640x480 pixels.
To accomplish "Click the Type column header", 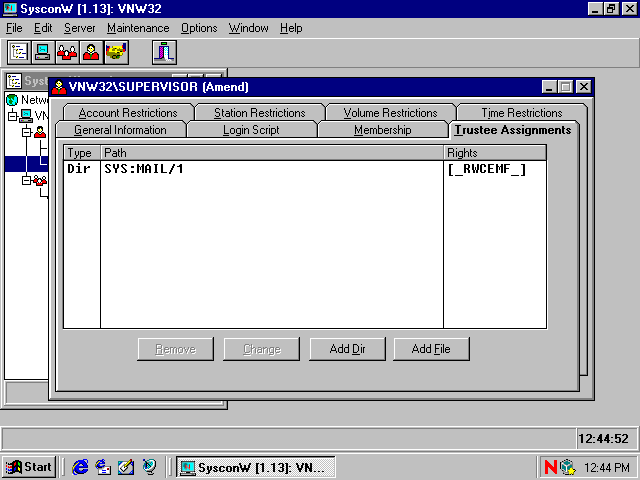I will (x=82, y=153).
